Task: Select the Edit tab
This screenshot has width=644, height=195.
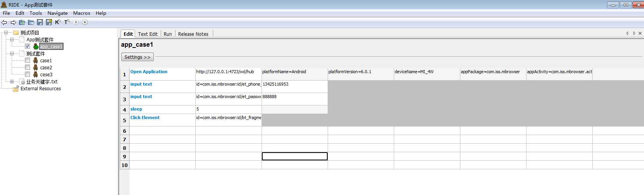Action: (128, 34)
